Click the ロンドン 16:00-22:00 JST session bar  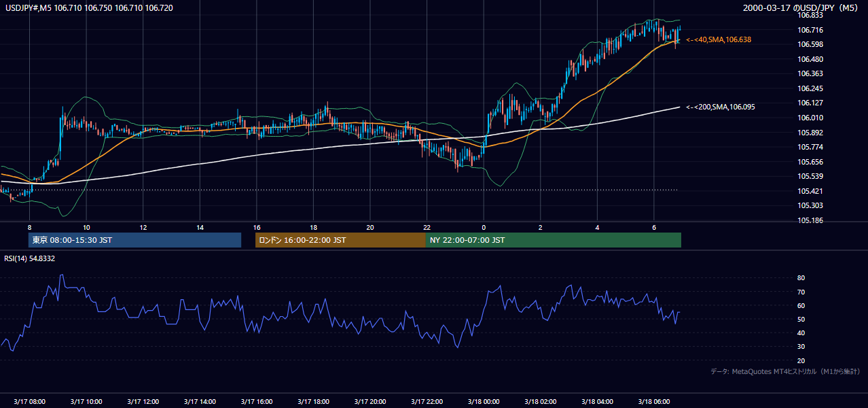coord(340,240)
